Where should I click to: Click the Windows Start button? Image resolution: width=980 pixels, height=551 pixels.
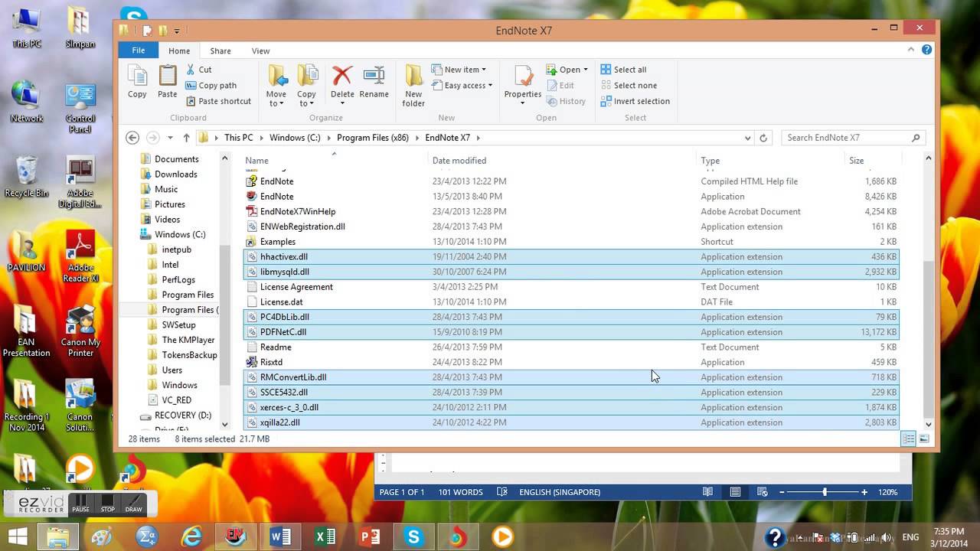click(17, 536)
